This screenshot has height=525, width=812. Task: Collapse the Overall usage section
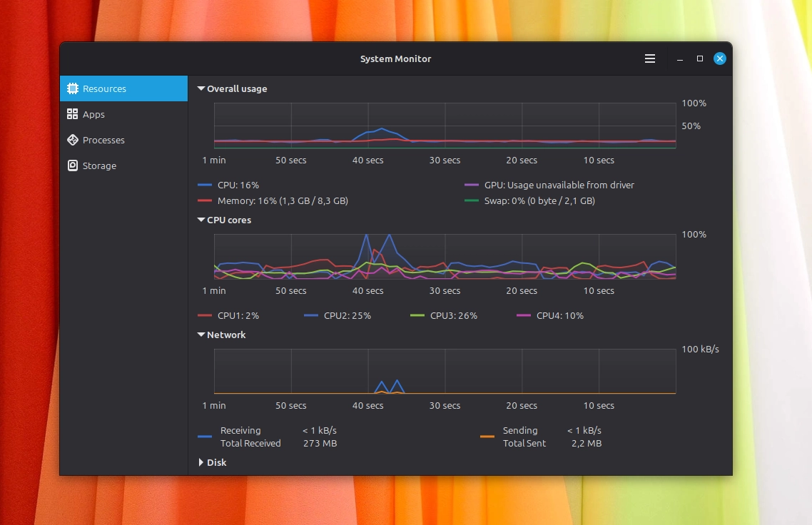(201, 88)
